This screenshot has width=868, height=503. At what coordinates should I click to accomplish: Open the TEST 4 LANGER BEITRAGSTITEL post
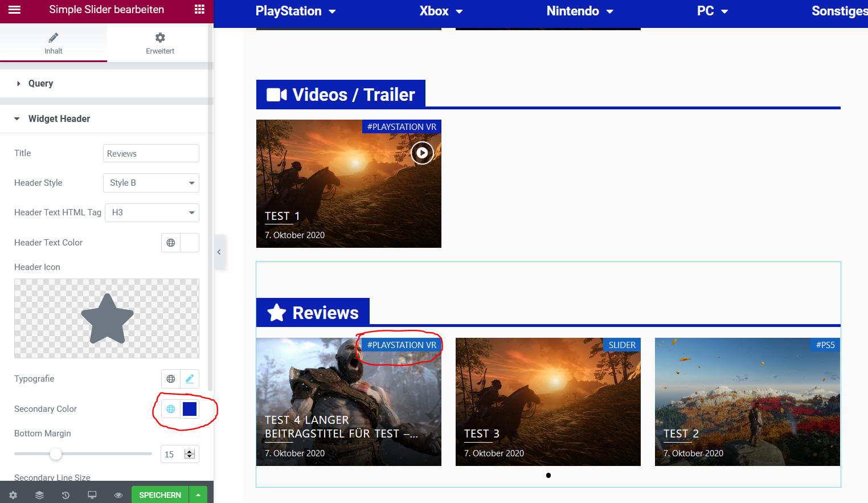click(341, 427)
